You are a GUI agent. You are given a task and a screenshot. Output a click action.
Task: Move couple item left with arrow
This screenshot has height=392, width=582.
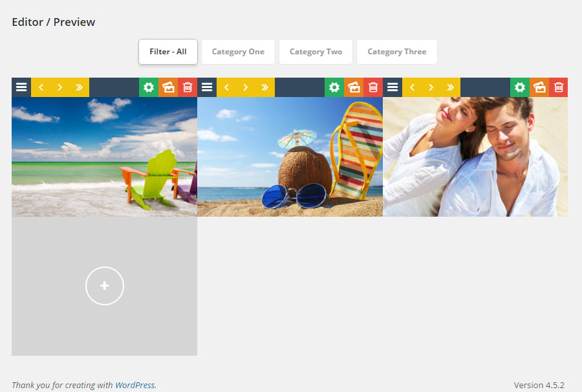(x=412, y=87)
